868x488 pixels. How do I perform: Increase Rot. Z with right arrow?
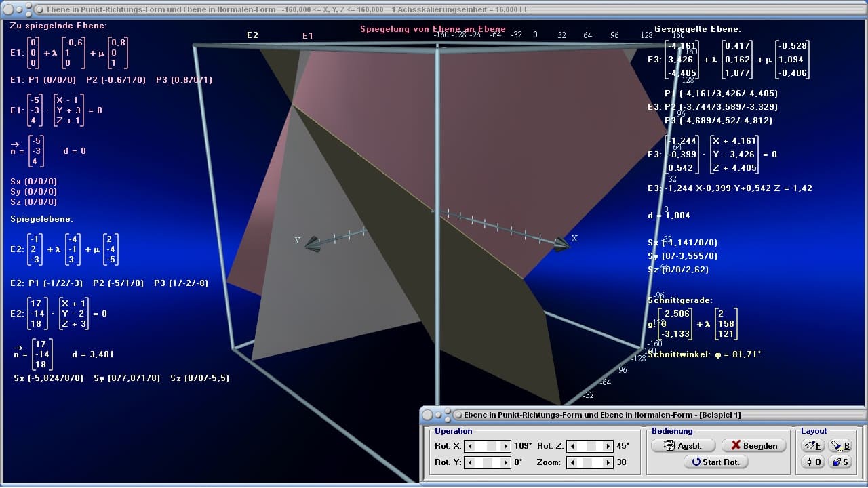point(608,446)
